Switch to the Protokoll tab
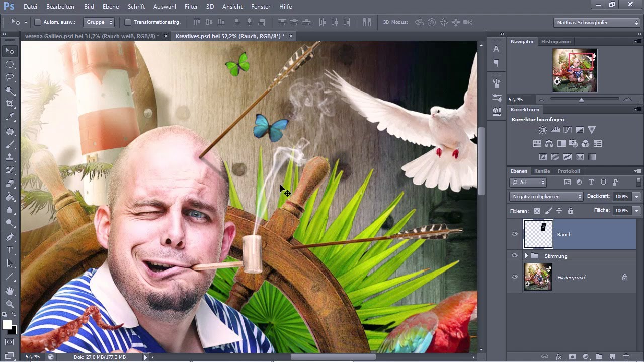Viewport: 644px width, 362px height. (x=569, y=171)
